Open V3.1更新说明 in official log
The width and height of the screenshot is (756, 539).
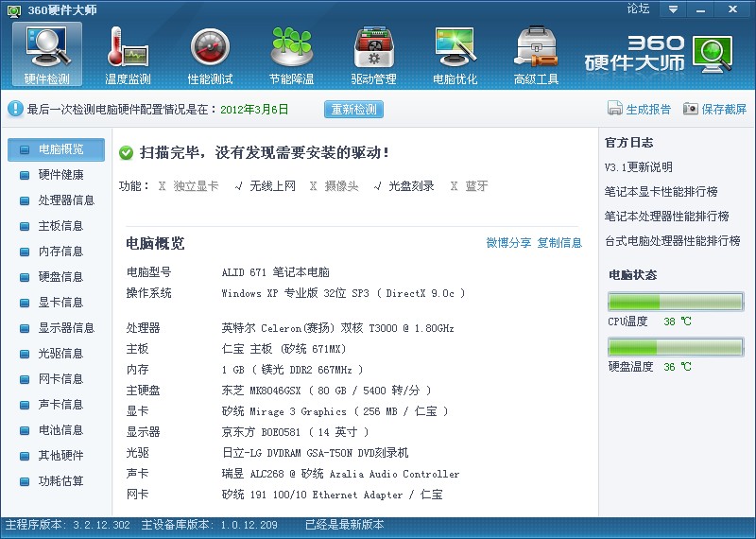click(639, 167)
